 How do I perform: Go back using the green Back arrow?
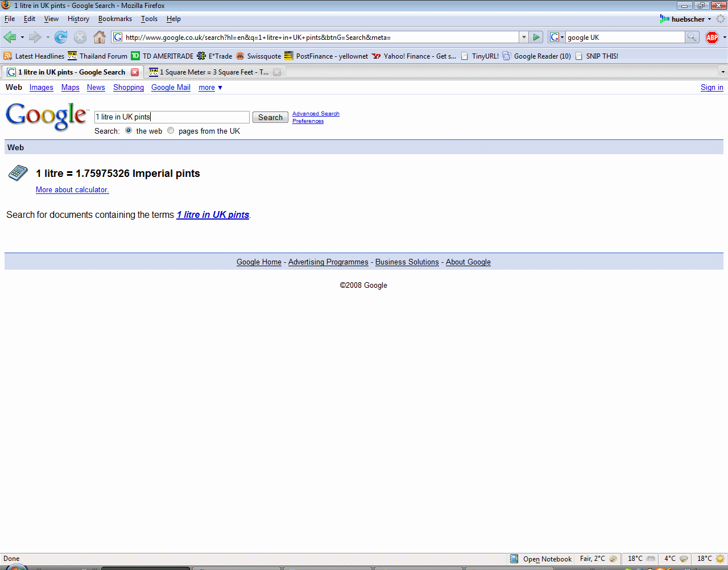(10, 37)
